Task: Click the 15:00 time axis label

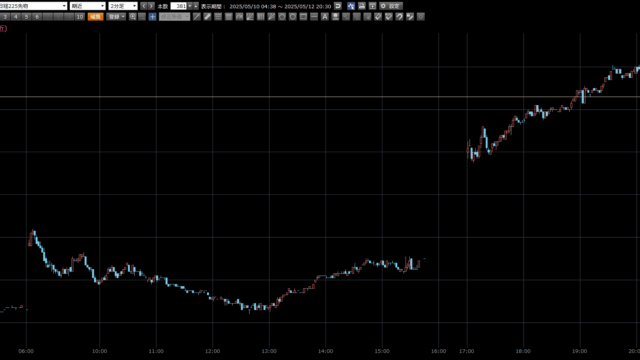Action: (382, 351)
